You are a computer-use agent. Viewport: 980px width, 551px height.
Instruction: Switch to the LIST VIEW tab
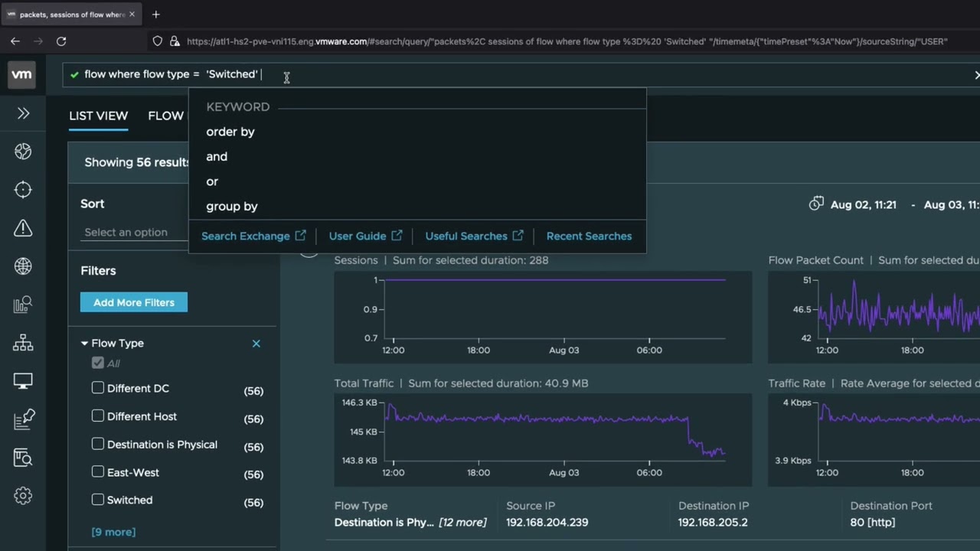coord(98,116)
